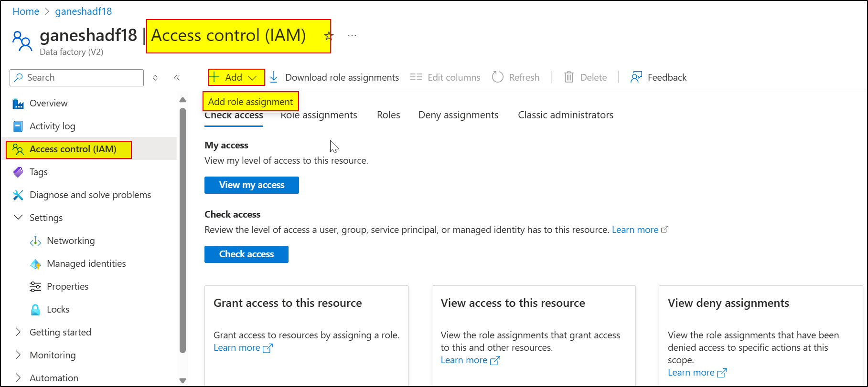This screenshot has width=868, height=387.
Task: Click the circular Refresh icon
Action: pyautogui.click(x=498, y=77)
